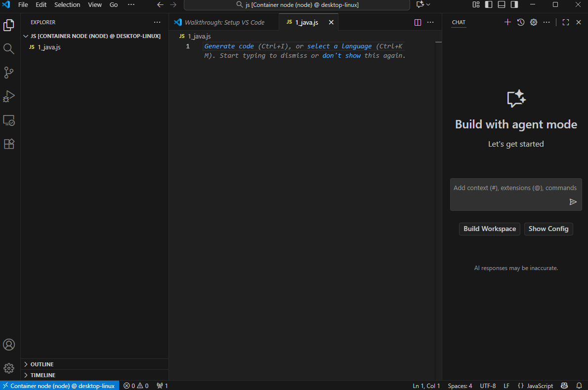588x390 pixels.
Task: Click UTF-8 encoding indicator
Action: (488, 386)
